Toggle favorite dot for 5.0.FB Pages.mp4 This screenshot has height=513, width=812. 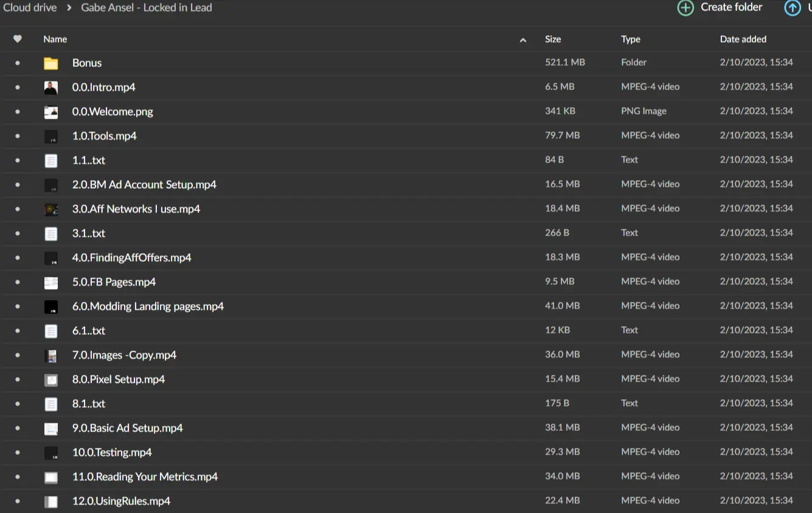pyautogui.click(x=18, y=282)
